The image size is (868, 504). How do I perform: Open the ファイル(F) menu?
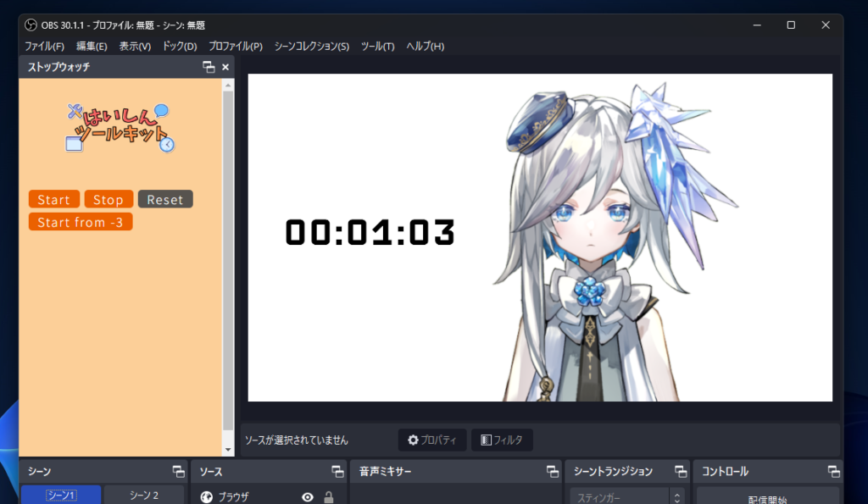click(44, 47)
